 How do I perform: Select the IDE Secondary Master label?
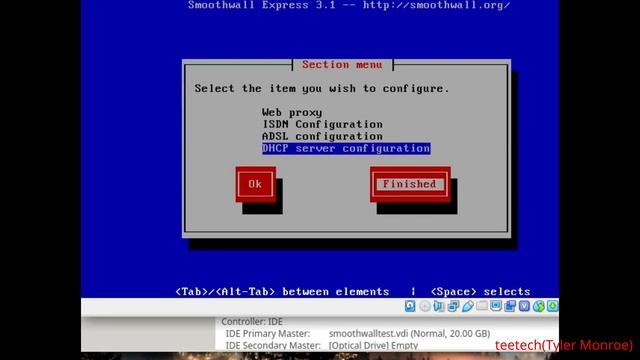click(x=273, y=345)
